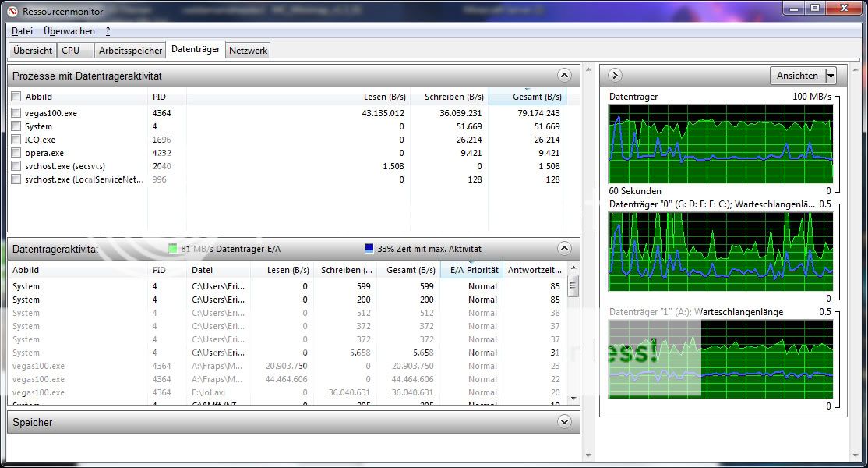Collapse the graphs pane with arrow button

(615, 76)
